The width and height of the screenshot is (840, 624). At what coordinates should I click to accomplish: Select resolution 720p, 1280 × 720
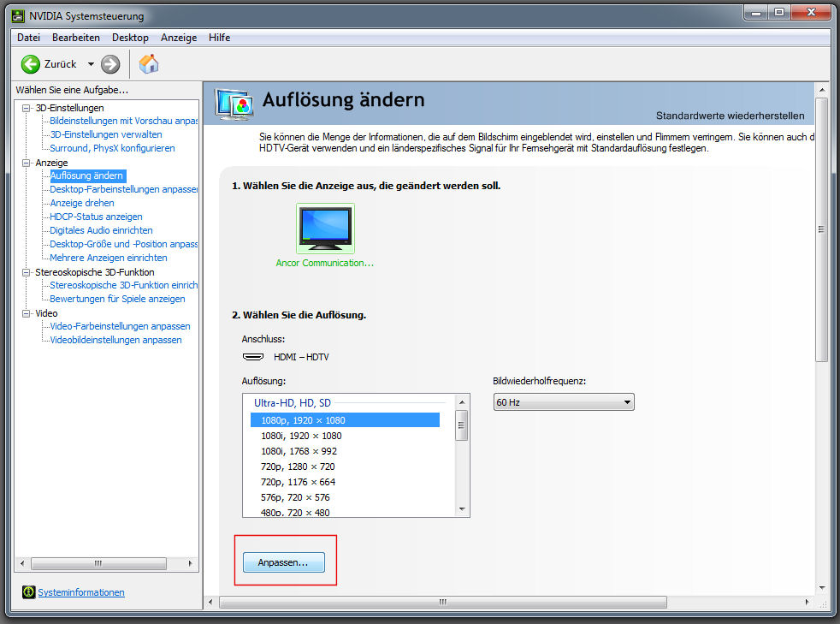click(x=298, y=467)
